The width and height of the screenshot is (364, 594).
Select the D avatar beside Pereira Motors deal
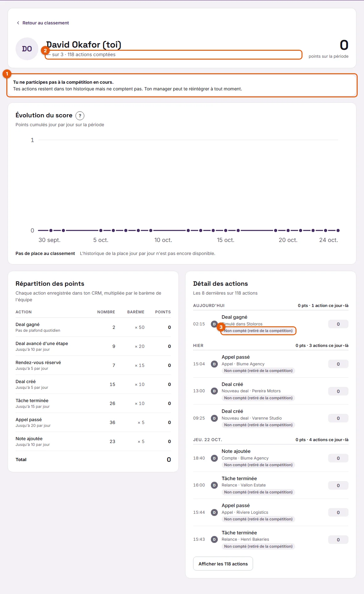214,391
